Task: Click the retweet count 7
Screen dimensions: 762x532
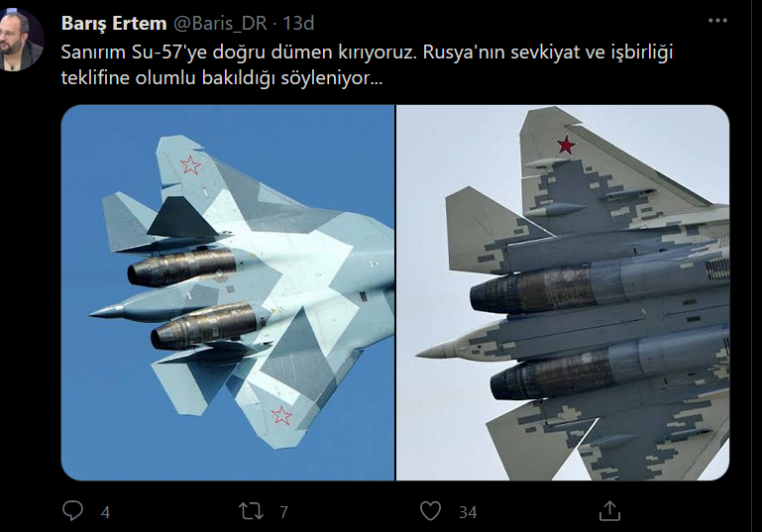Action: (x=283, y=512)
